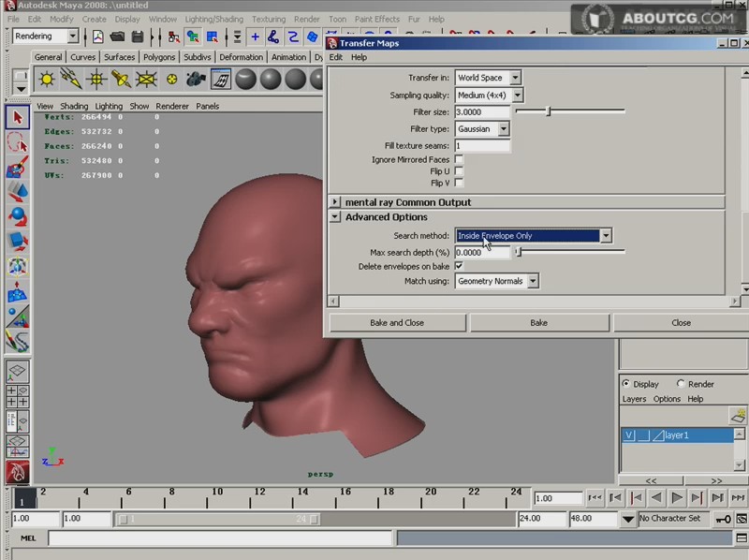Toggle the Auto Keyframe key button

(722, 519)
